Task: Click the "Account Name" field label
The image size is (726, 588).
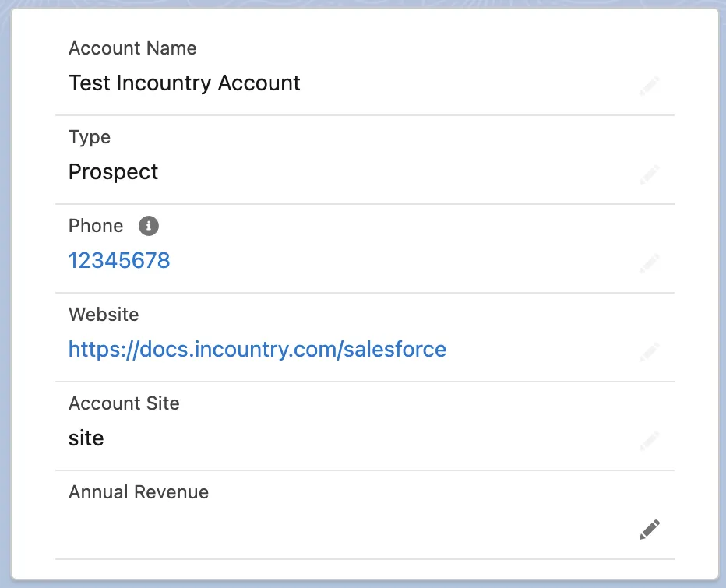Action: click(132, 48)
